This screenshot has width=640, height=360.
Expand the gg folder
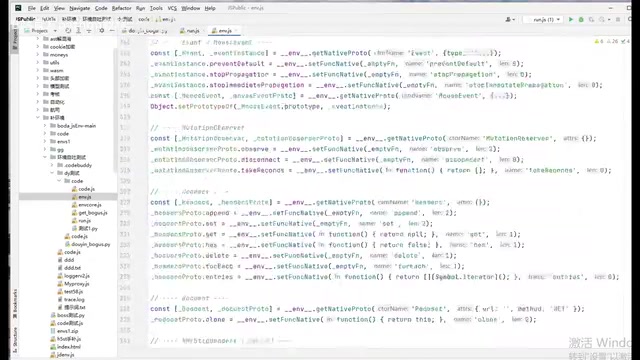tap(45, 149)
